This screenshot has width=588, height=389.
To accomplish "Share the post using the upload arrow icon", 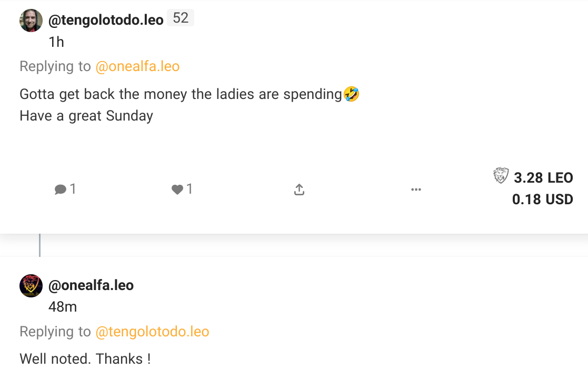I will coord(299,189).
